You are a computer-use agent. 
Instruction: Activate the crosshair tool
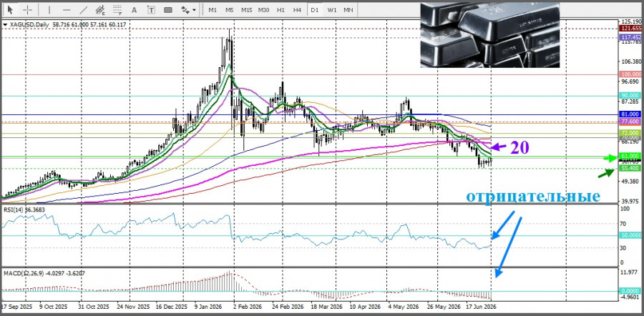click(x=28, y=9)
